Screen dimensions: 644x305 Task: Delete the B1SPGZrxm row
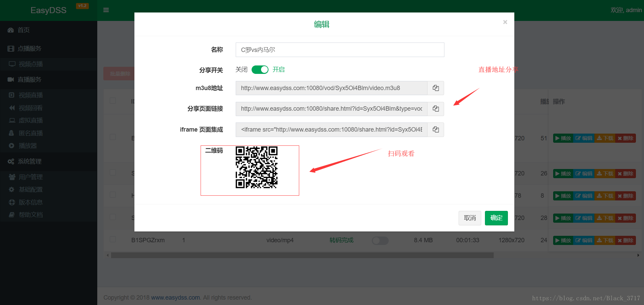(625, 241)
